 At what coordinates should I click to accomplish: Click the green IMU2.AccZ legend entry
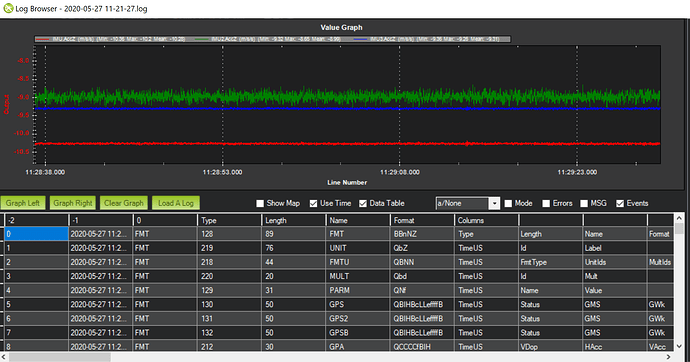[272, 39]
